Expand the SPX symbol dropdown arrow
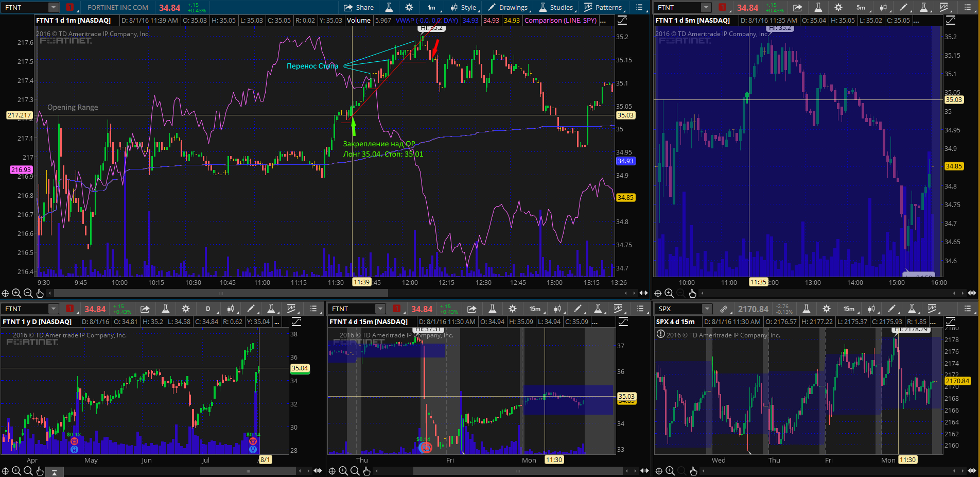Viewport: 980px width, 477px height. point(707,309)
